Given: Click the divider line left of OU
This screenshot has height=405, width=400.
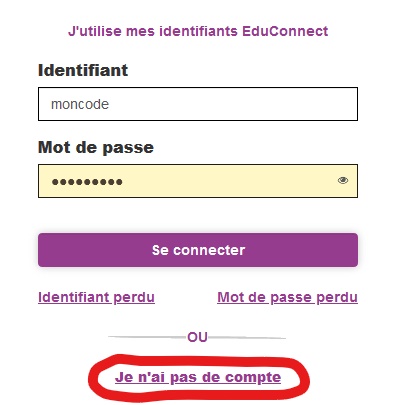Looking at the screenshot, I should [x=147, y=337].
